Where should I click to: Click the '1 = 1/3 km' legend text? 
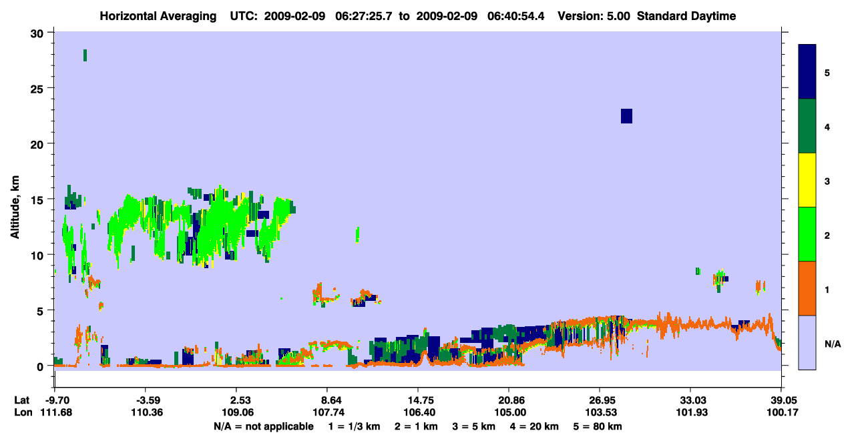click(x=354, y=426)
